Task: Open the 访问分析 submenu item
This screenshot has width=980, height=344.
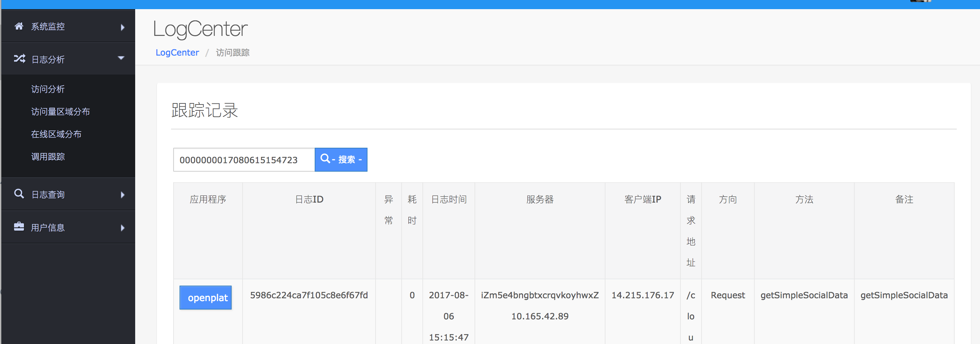Action: pyautogui.click(x=48, y=89)
